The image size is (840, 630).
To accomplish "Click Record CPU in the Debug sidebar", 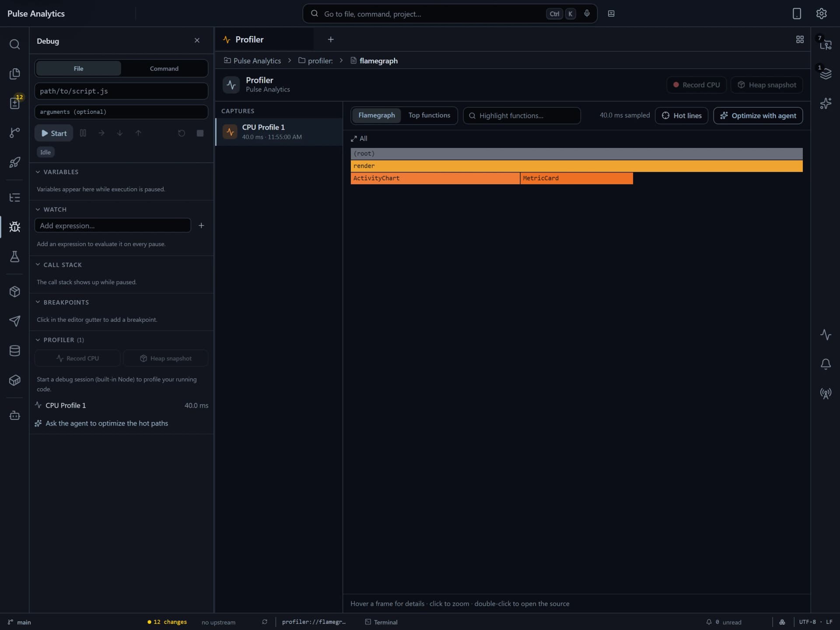I will (77, 358).
